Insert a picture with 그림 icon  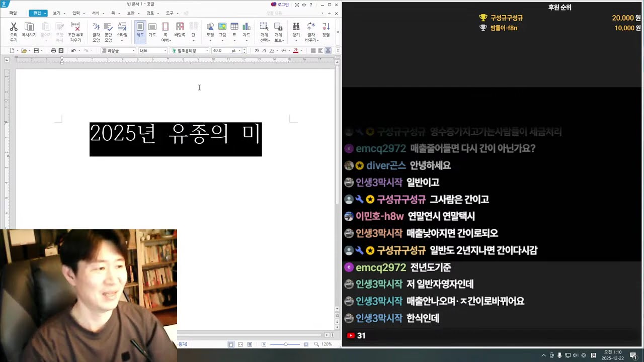222,27
